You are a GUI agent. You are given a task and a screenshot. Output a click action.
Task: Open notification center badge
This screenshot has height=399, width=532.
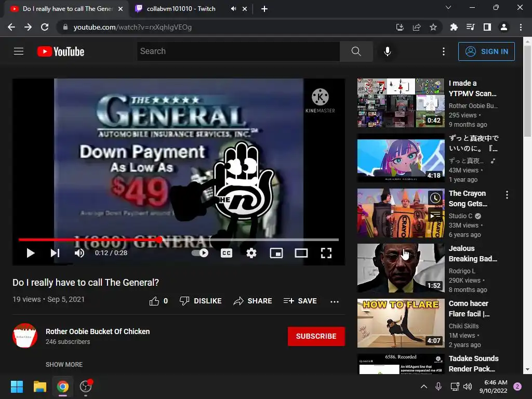pyautogui.click(x=517, y=387)
